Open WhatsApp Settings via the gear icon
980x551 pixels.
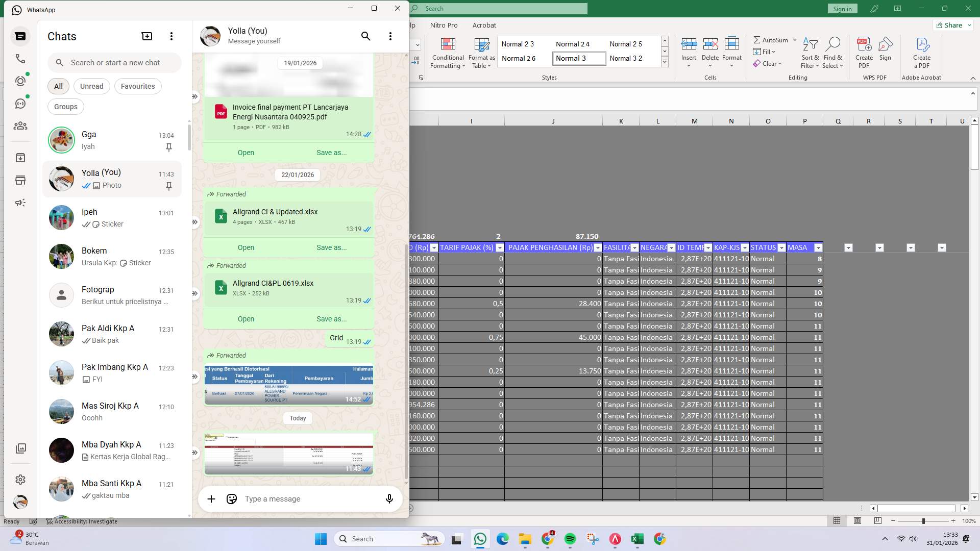click(20, 480)
